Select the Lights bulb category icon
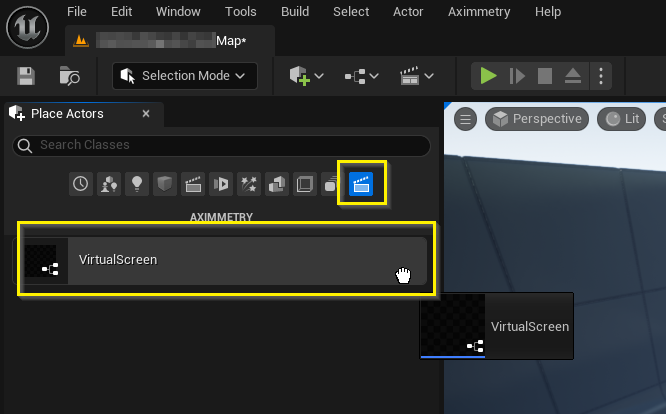The image size is (666, 414). point(137,184)
